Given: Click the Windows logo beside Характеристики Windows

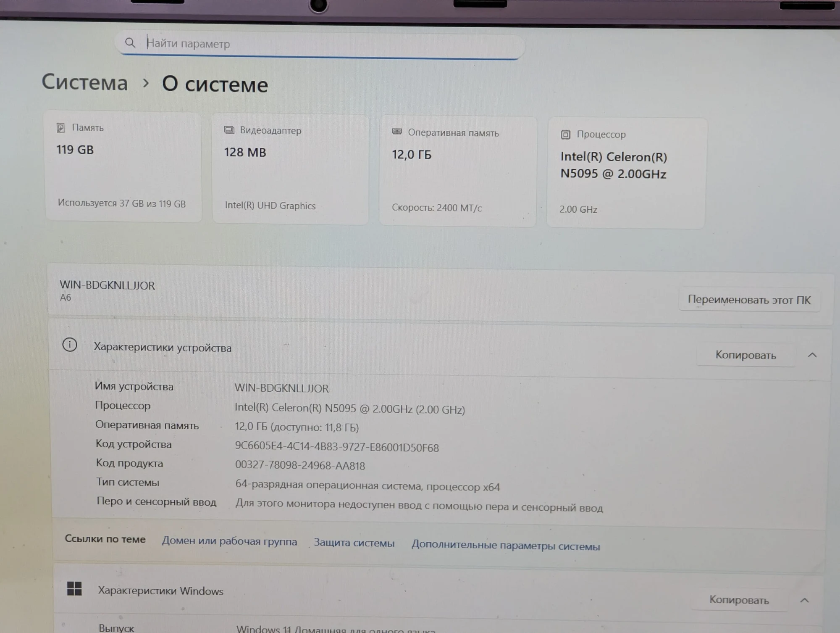Looking at the screenshot, I should click(74, 588).
